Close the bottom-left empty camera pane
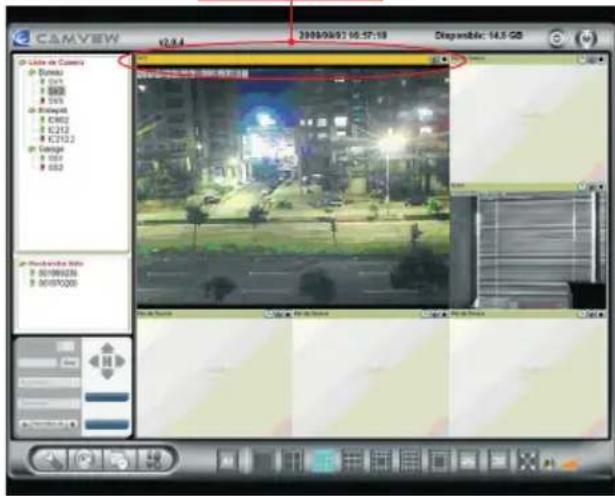The width and height of the screenshot is (615, 496). [287, 314]
